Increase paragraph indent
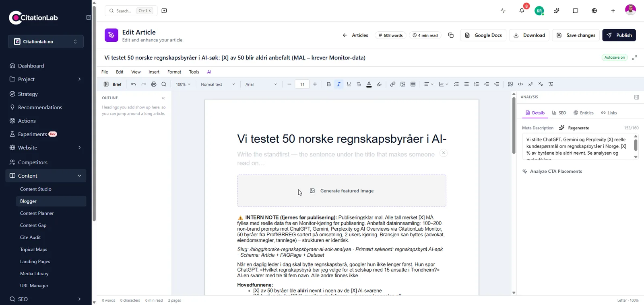644x305 pixels. tap(497, 84)
